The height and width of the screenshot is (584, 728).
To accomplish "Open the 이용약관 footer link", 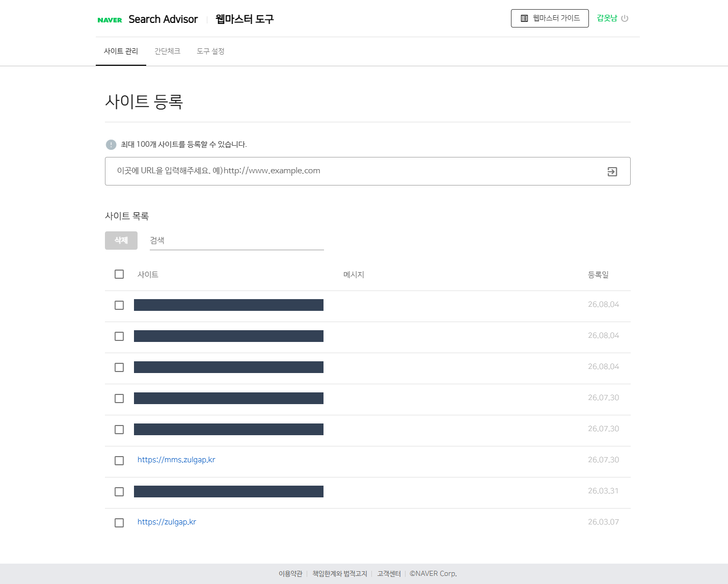I will coord(290,574).
